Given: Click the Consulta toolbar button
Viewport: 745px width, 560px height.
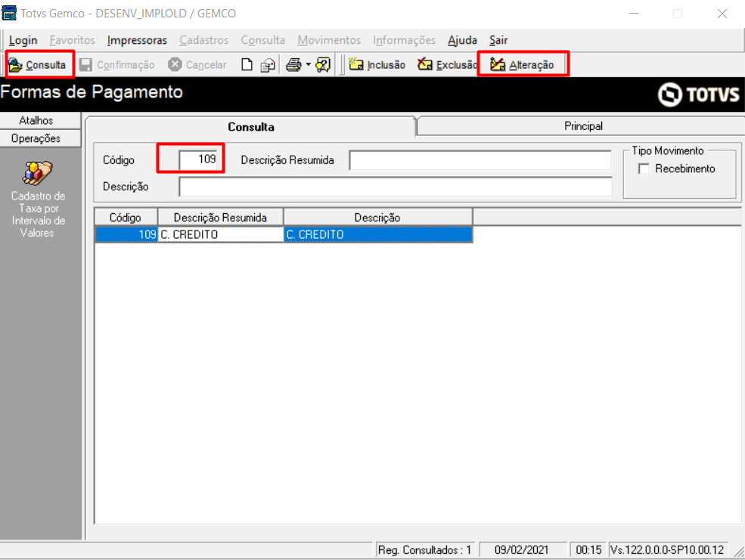Looking at the screenshot, I should click(38, 64).
